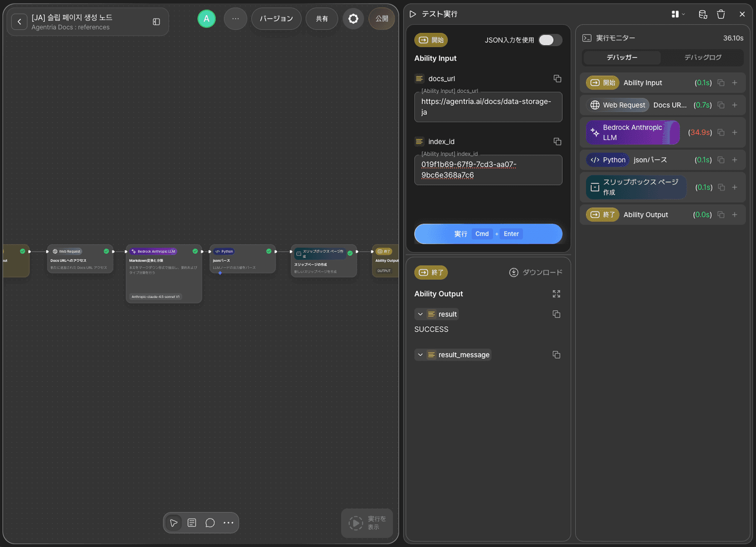Collapse the result_message output field
This screenshot has width=756, height=547.
click(420, 355)
